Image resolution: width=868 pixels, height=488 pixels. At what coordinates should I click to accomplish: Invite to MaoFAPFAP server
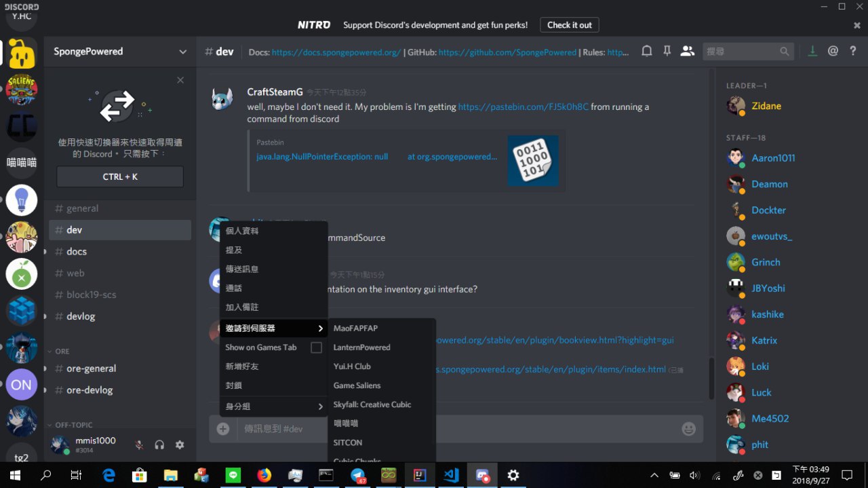pyautogui.click(x=382, y=329)
